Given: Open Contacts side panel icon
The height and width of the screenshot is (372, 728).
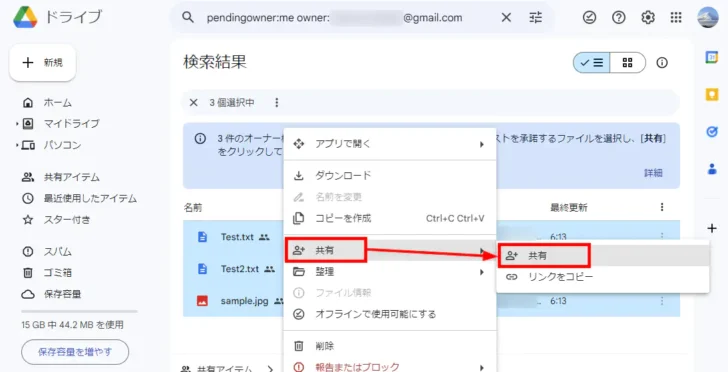Looking at the screenshot, I should click(712, 169).
